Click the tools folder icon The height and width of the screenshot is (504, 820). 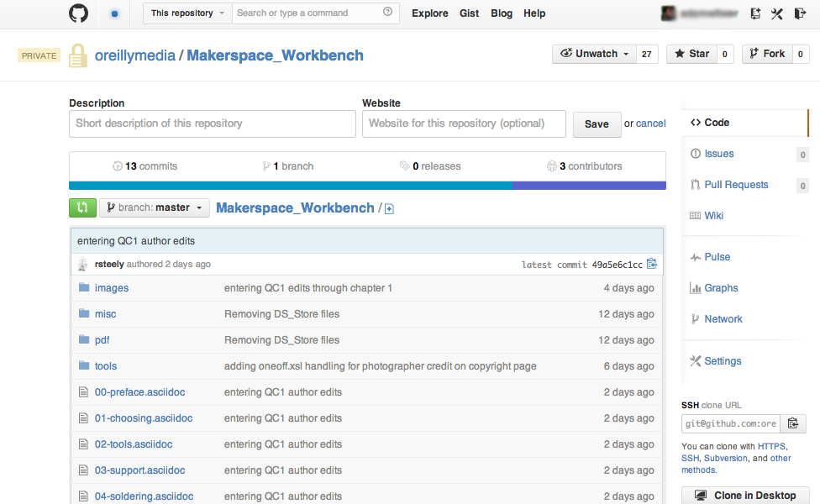(84, 365)
